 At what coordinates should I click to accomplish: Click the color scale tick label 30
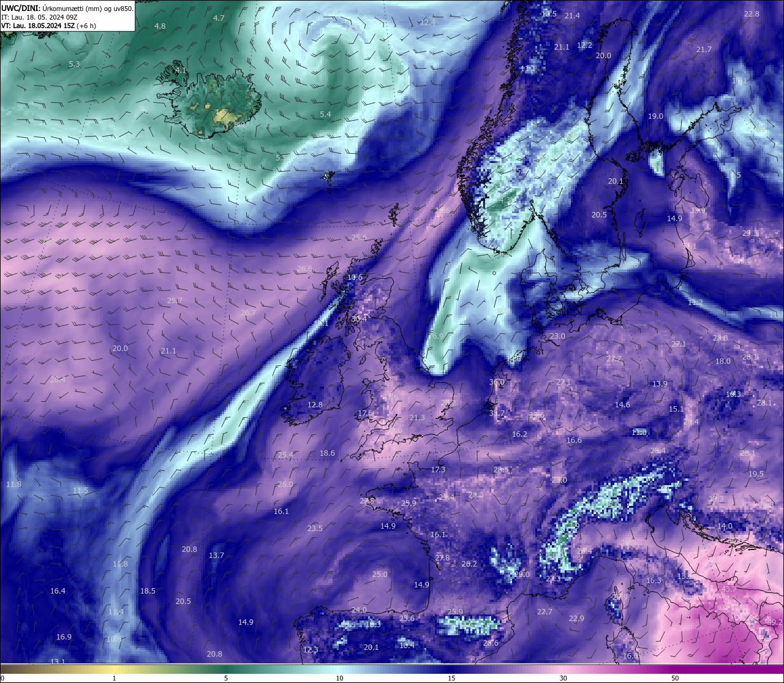click(563, 678)
